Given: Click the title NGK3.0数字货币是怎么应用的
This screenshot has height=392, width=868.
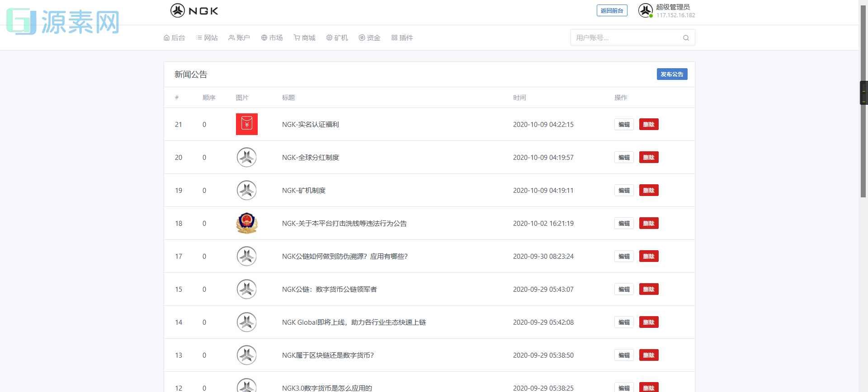Looking at the screenshot, I should [x=327, y=388].
